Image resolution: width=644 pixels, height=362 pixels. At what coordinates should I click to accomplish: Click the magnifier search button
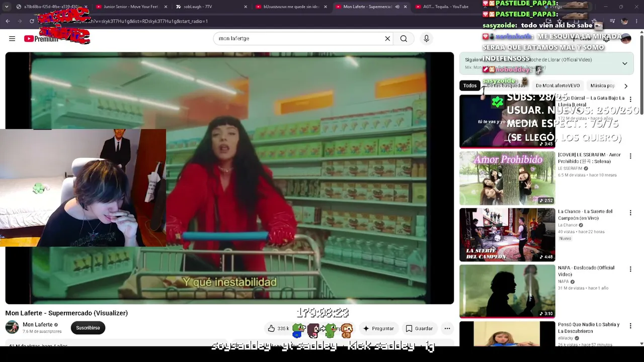[404, 39]
